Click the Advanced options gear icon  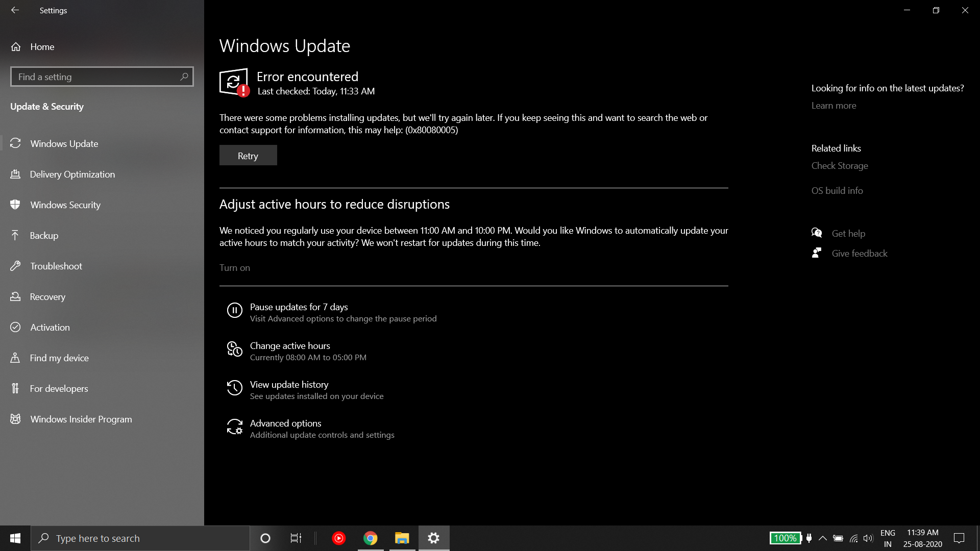234,427
